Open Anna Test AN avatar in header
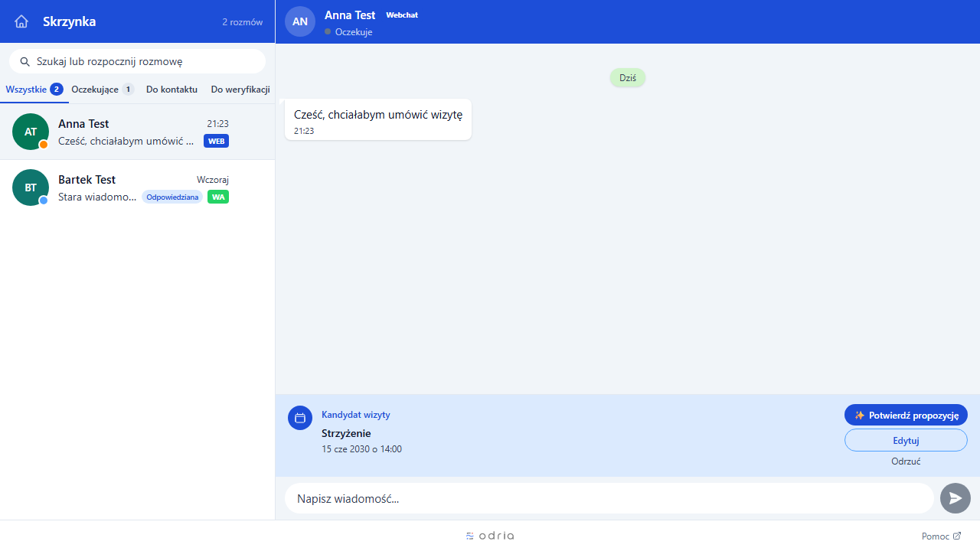Screen dimensions: 980x551 tap(300, 21)
